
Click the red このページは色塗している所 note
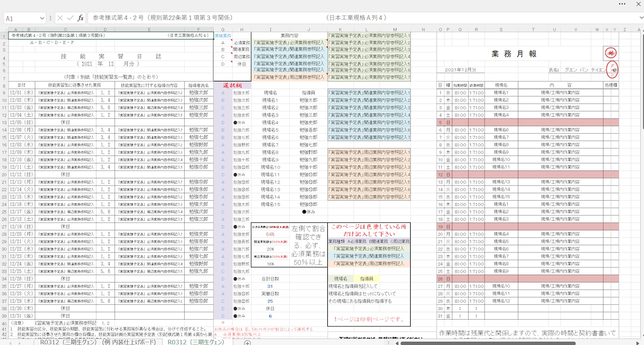[369, 230]
